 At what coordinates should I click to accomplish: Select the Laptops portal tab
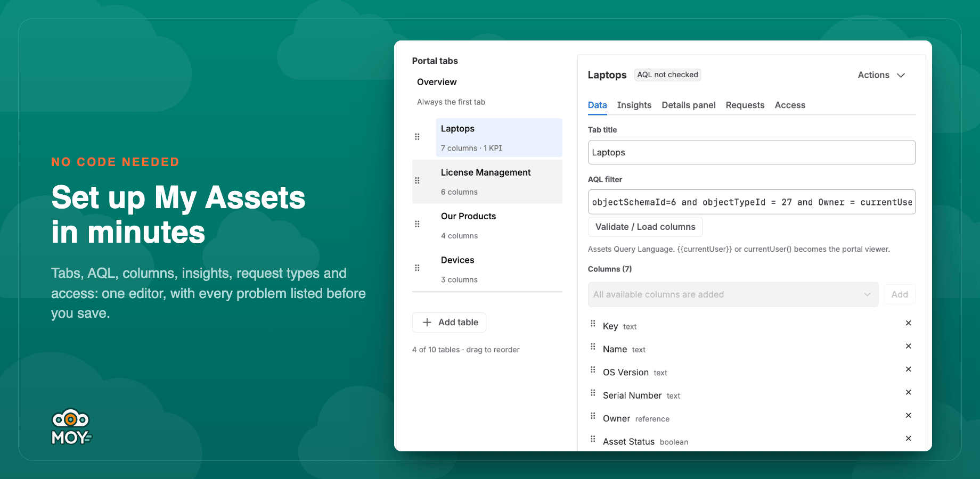pos(499,138)
